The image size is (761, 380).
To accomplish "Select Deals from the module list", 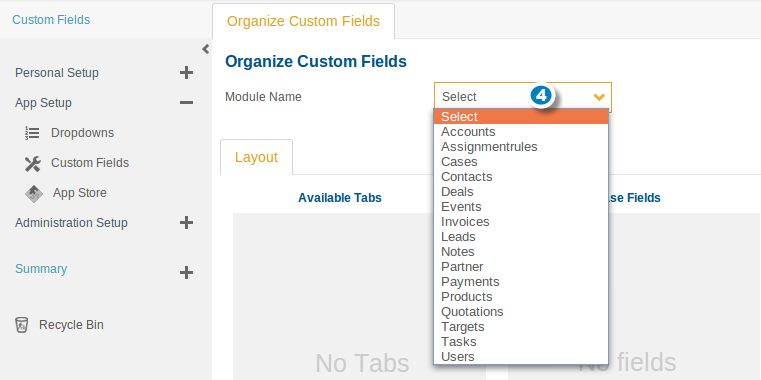I will [521, 192].
